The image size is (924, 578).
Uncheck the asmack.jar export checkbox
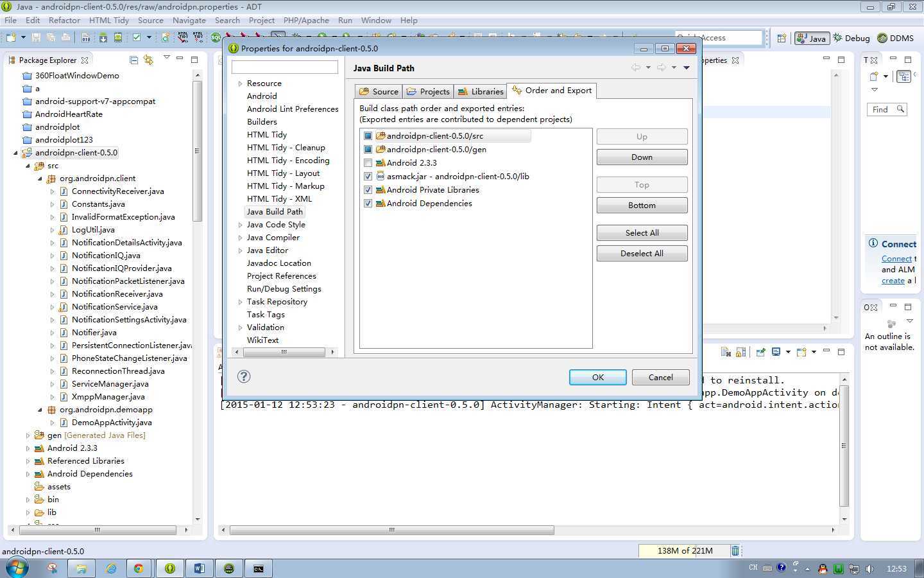[x=368, y=177]
